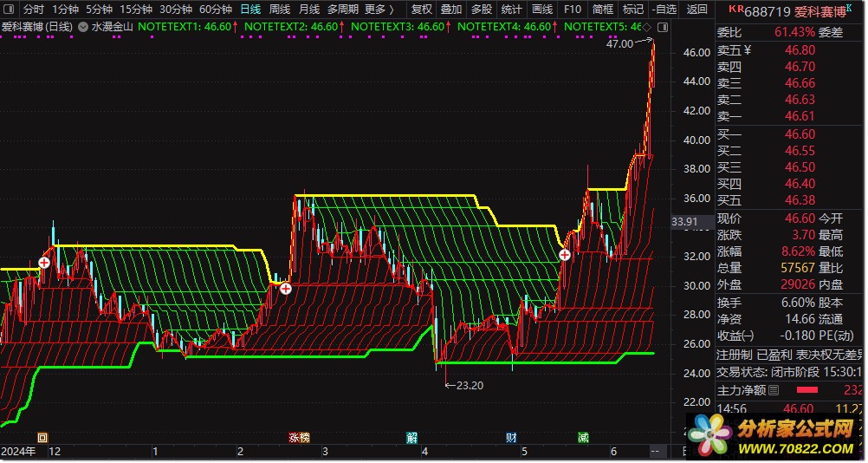Click the 涨榜 event marker
This screenshot has height=463, width=868.
pos(299,438)
